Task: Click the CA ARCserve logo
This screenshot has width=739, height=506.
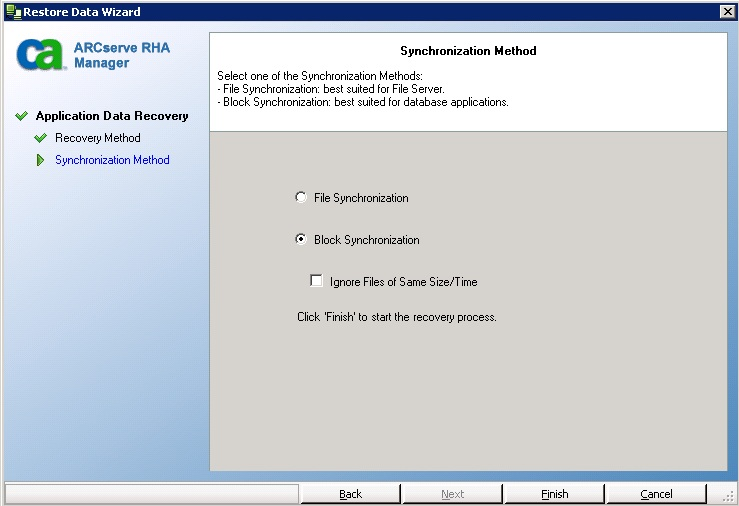Action: [41, 55]
